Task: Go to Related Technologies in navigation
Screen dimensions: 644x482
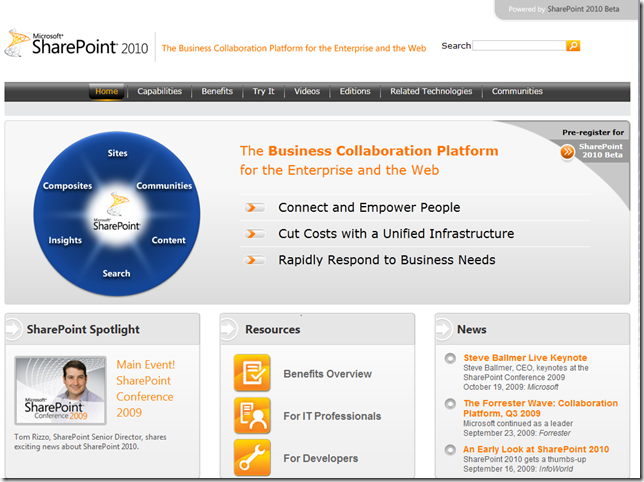Action: click(x=431, y=91)
